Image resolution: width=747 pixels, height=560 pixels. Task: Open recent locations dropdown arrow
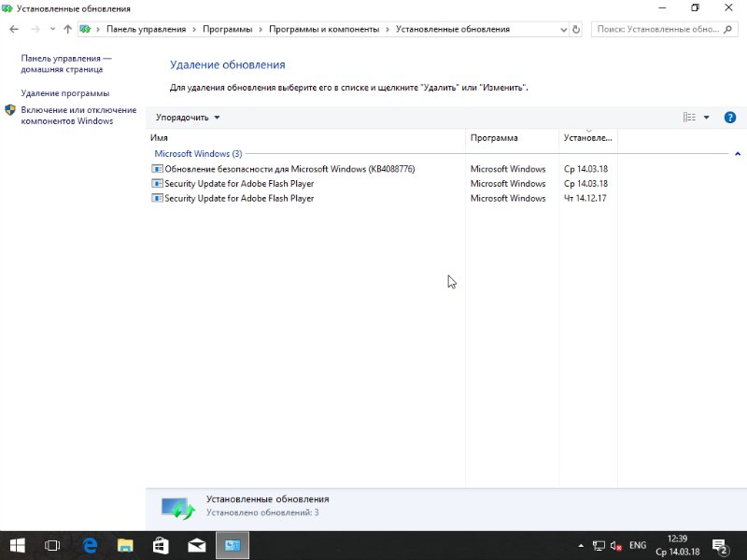pyautogui.click(x=52, y=30)
